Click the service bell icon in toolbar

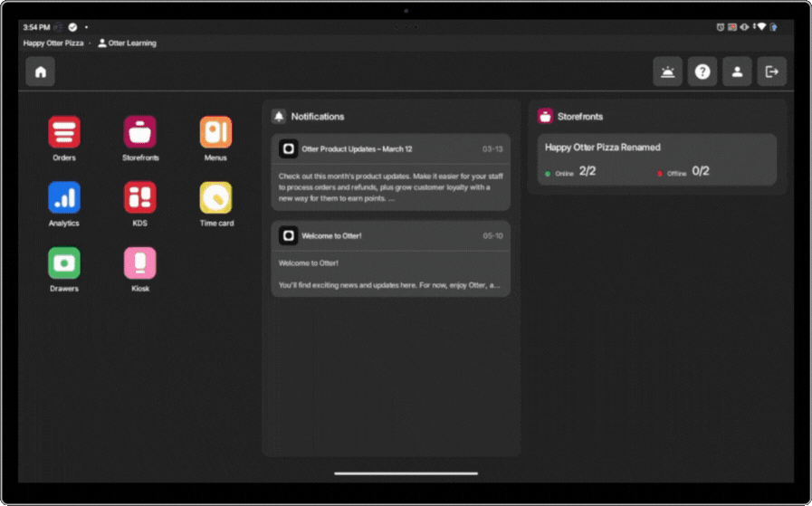pos(667,72)
